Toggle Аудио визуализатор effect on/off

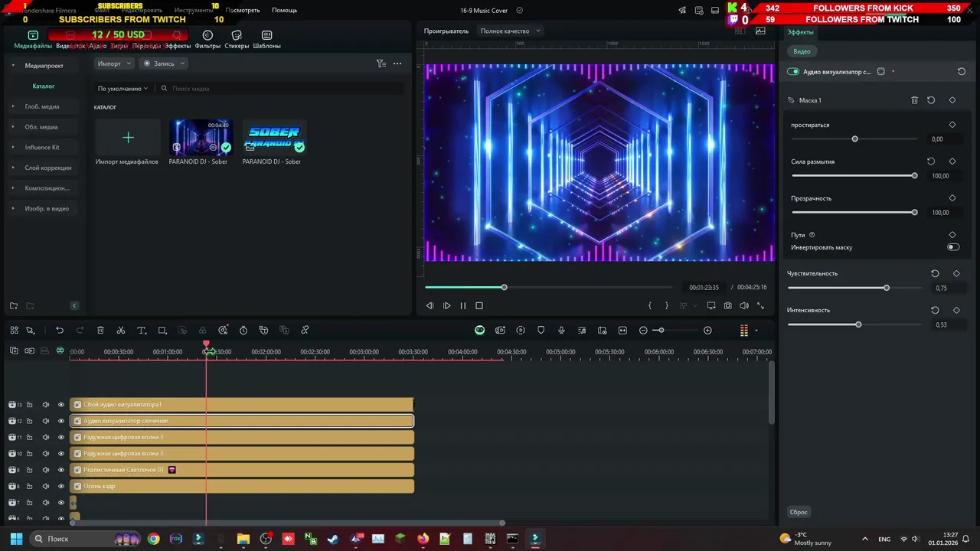793,72
